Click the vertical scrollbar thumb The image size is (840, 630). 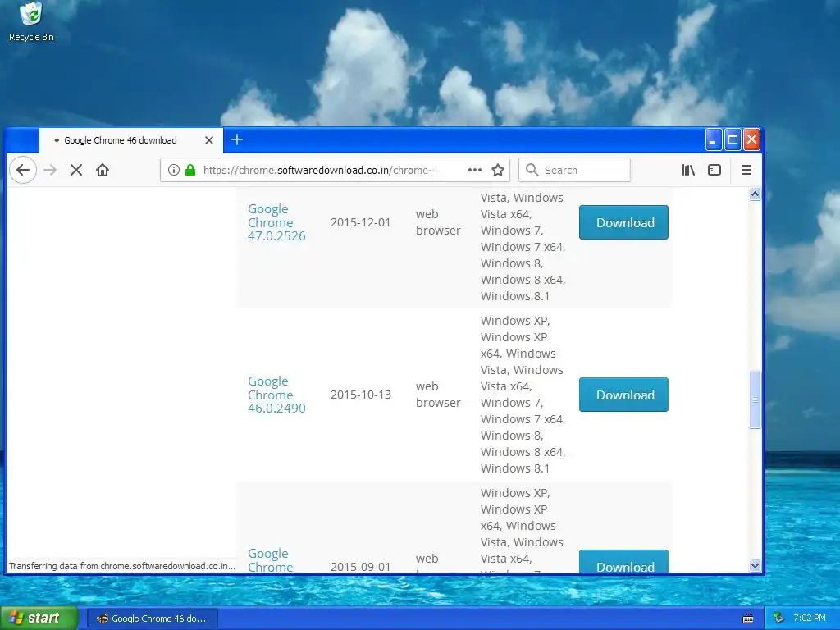point(755,399)
